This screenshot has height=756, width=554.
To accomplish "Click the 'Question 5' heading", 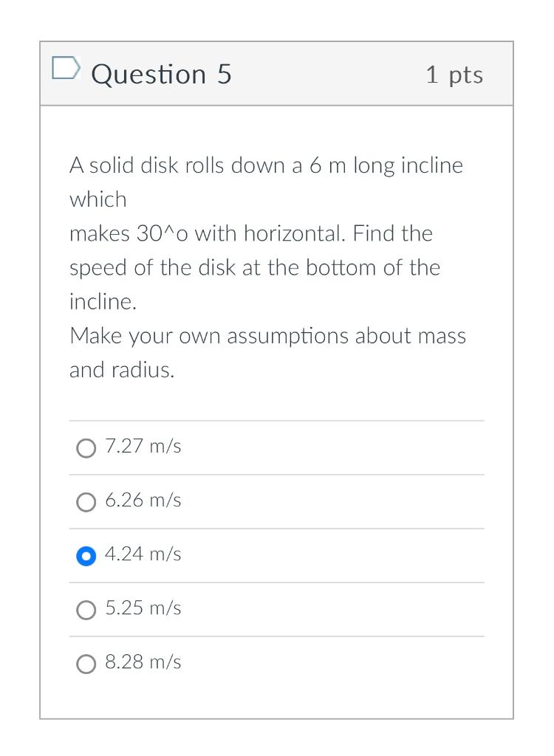I will tap(162, 75).
